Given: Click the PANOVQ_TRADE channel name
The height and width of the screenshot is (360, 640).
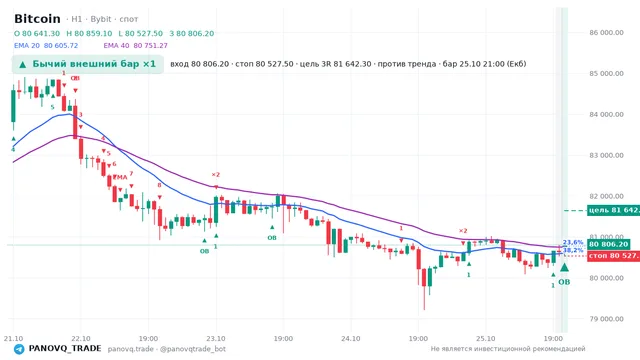Looking at the screenshot, I should point(65,349).
